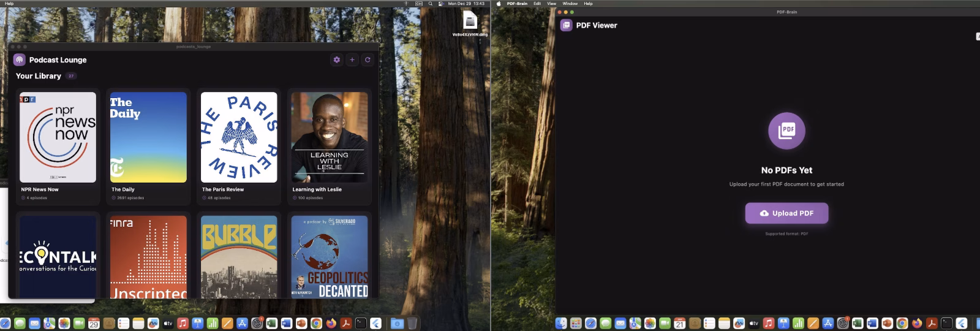Open Music in Podcast Lounge screen's dock
Viewport: 980px width, 331px height.
pyautogui.click(x=183, y=324)
